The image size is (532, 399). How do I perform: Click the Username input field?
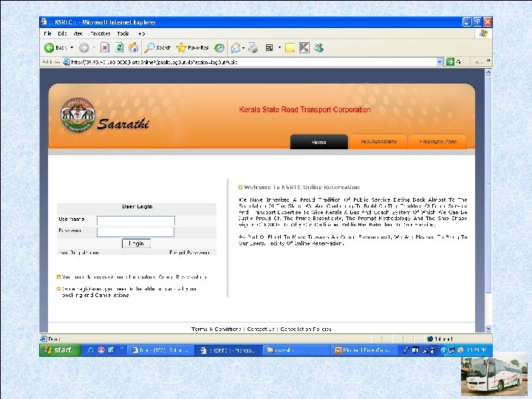[x=136, y=221]
